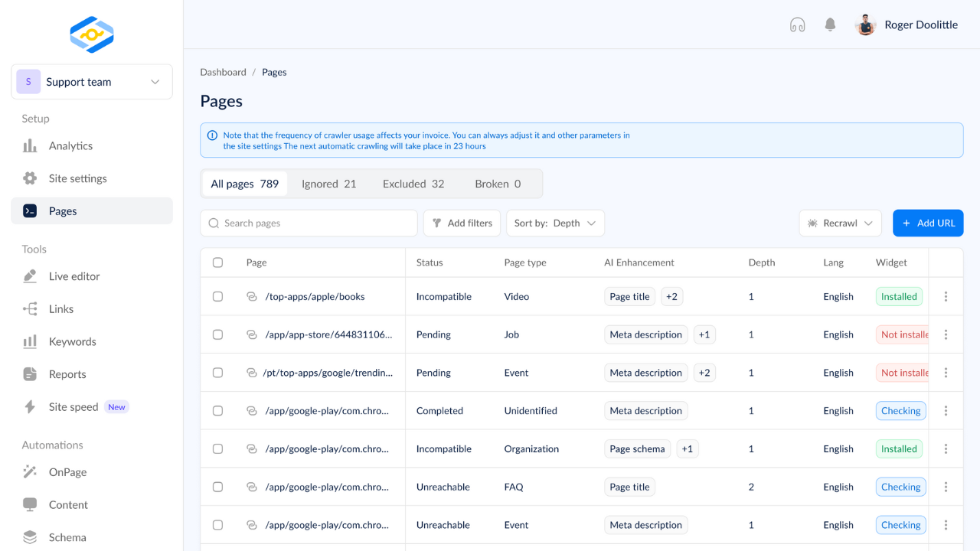This screenshot has width=980, height=551.
Task: Click the Add URL button
Action: [928, 223]
